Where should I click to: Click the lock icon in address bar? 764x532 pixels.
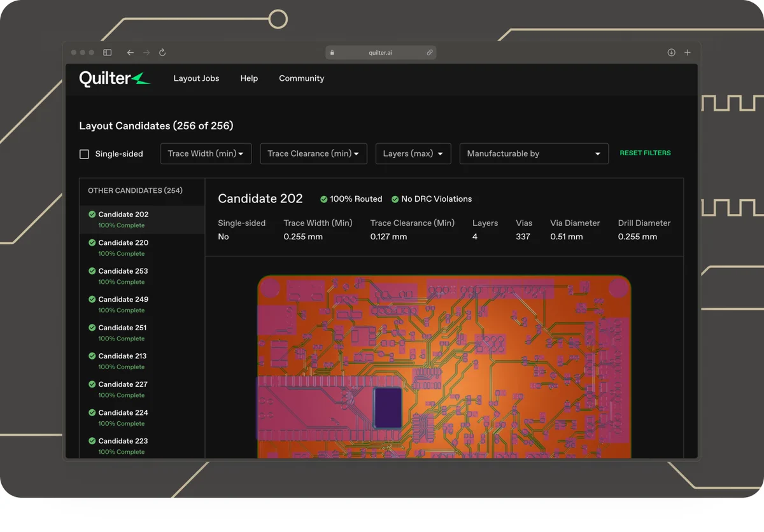331,53
